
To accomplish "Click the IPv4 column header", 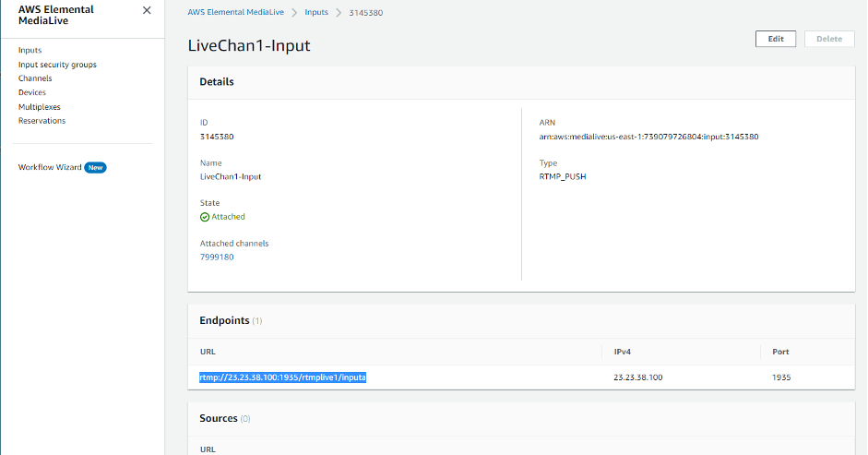I will click(x=623, y=352).
